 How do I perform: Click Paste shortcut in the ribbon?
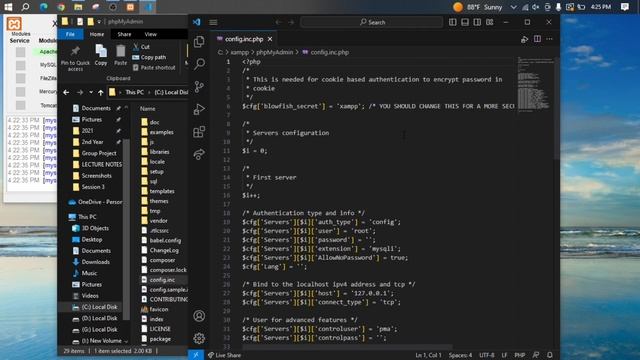[154, 67]
